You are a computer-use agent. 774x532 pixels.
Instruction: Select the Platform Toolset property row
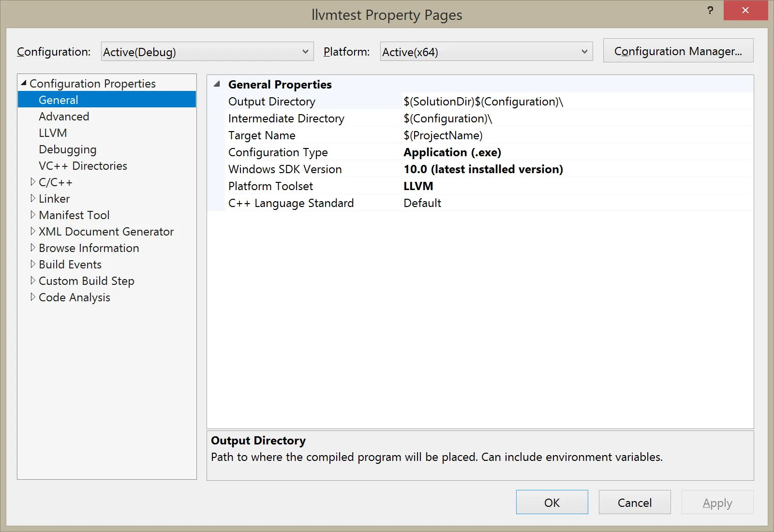[270, 186]
